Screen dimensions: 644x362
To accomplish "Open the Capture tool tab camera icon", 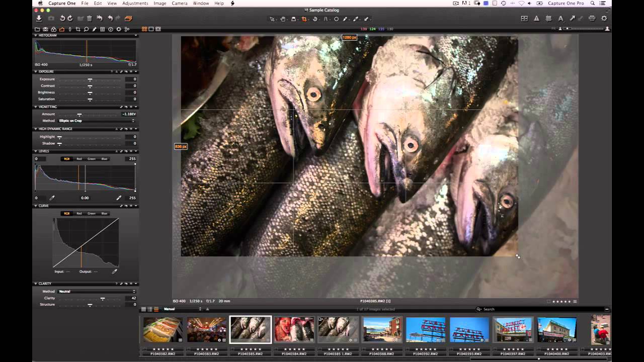I will point(45,29).
